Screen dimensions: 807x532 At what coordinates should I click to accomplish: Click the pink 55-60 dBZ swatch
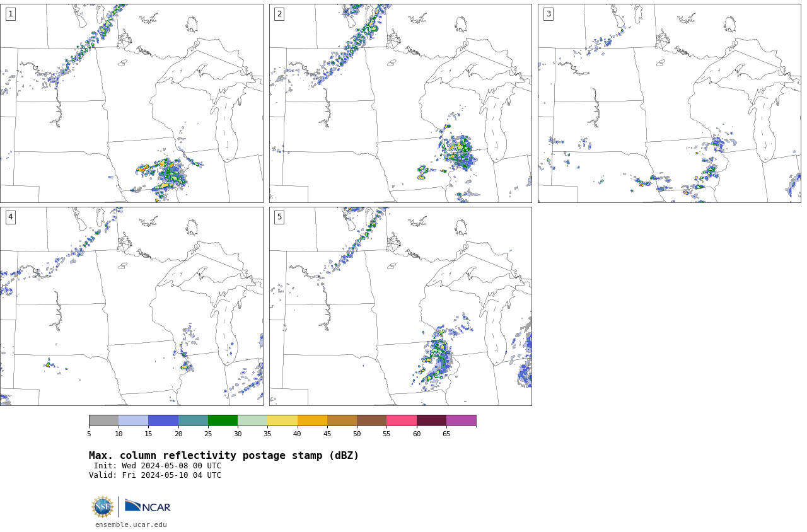click(402, 420)
